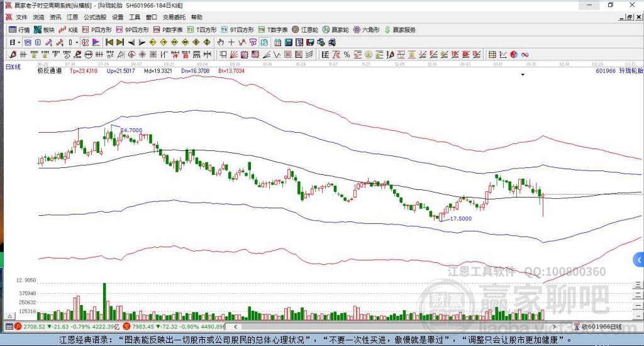Jump to last bar icon

coord(120,42)
